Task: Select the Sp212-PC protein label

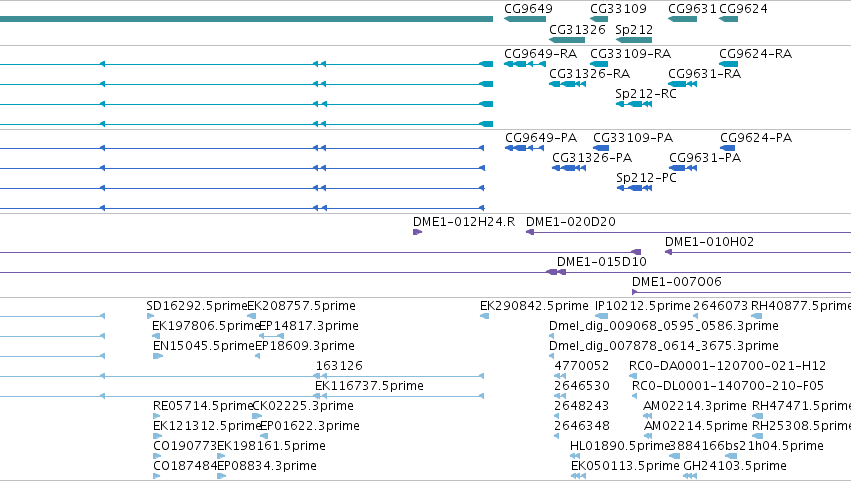Action: pos(646,178)
